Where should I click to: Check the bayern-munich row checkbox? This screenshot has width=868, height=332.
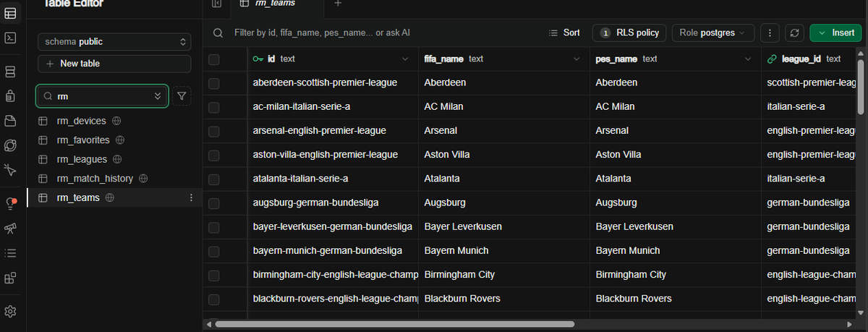coord(213,251)
